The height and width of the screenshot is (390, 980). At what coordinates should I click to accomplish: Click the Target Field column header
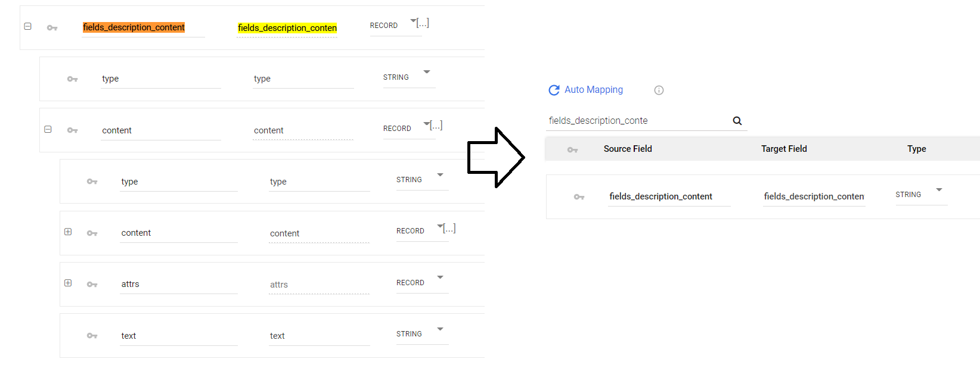click(x=783, y=149)
